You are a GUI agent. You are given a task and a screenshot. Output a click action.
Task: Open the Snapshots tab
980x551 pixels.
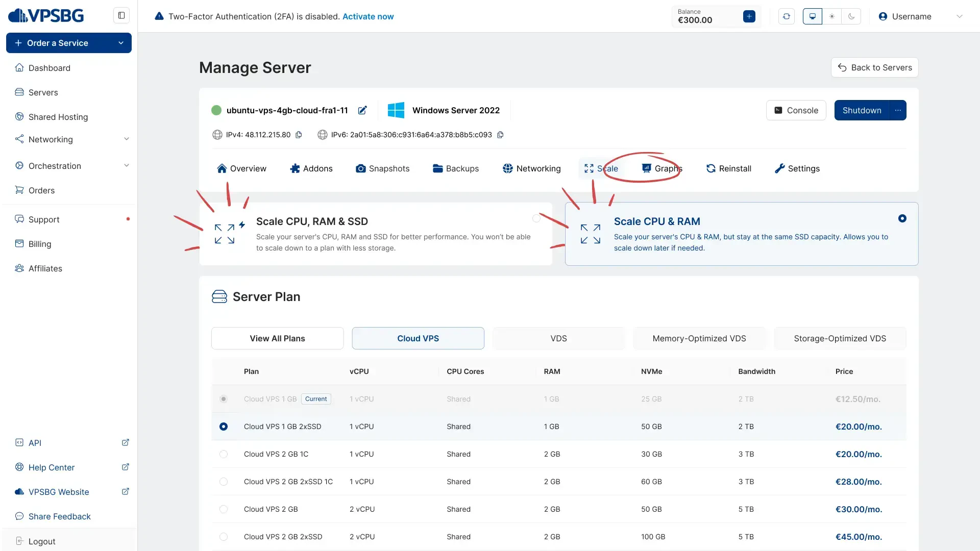coord(382,168)
